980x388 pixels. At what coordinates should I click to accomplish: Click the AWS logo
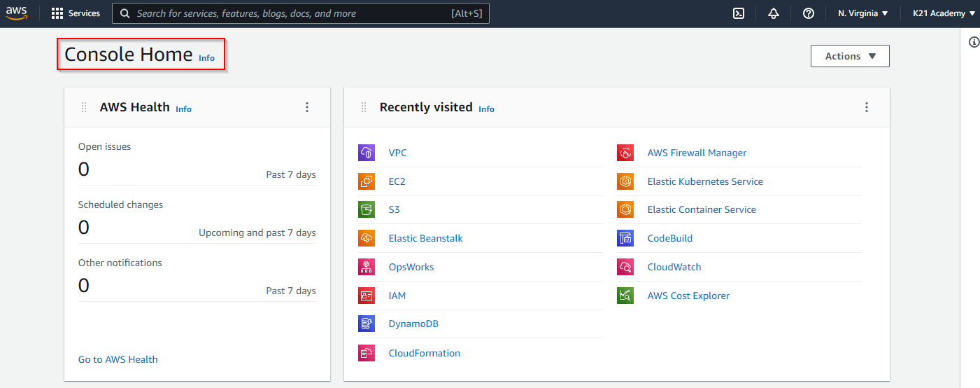click(17, 13)
